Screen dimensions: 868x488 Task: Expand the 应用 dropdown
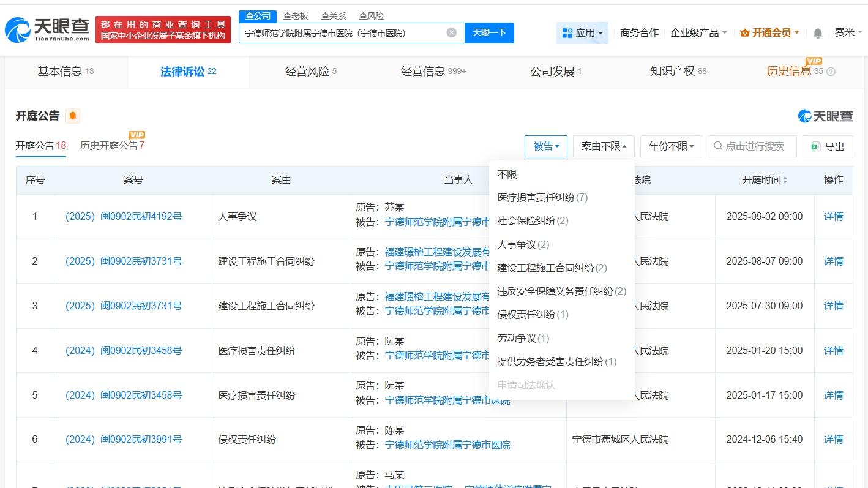[582, 32]
